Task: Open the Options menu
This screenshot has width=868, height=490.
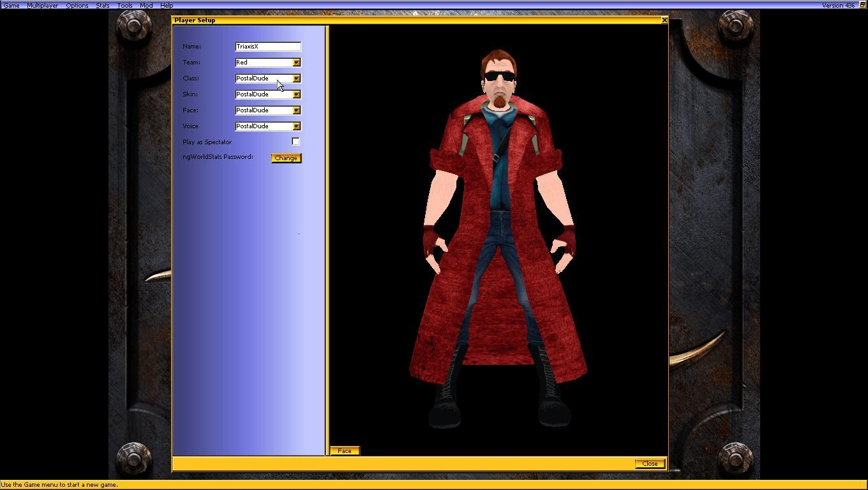Action: [x=77, y=5]
